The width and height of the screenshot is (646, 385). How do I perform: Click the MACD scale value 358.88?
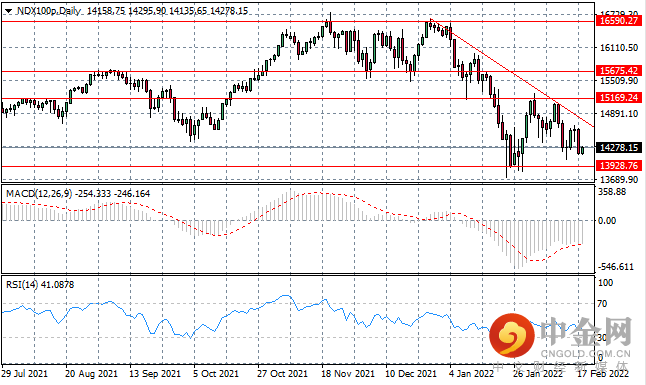(612, 192)
